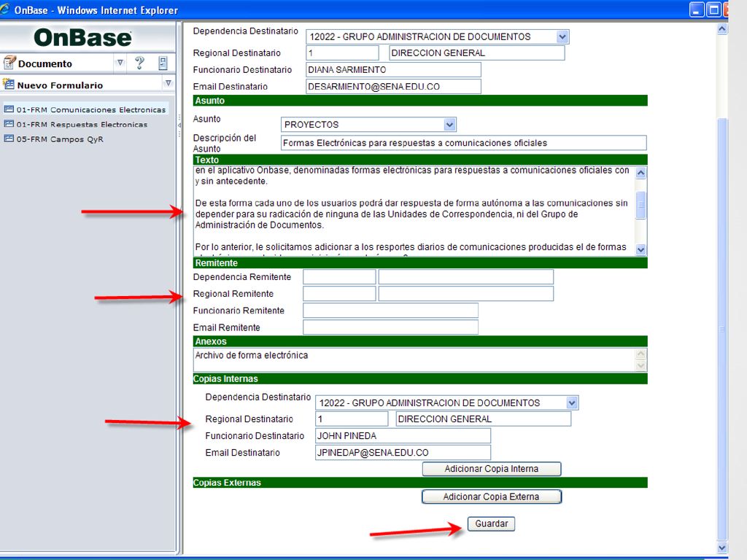Click Copias Internas Regional code field
The image size is (747, 560).
click(x=352, y=419)
